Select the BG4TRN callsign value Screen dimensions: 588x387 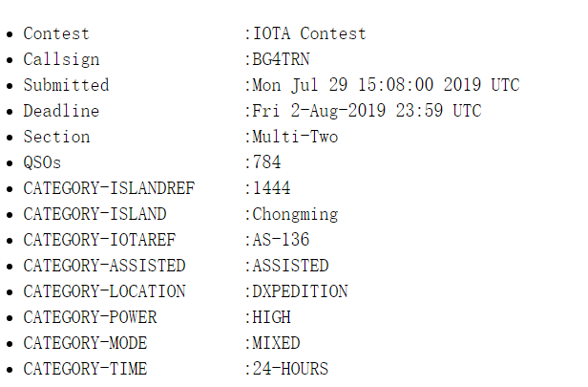coord(281,59)
